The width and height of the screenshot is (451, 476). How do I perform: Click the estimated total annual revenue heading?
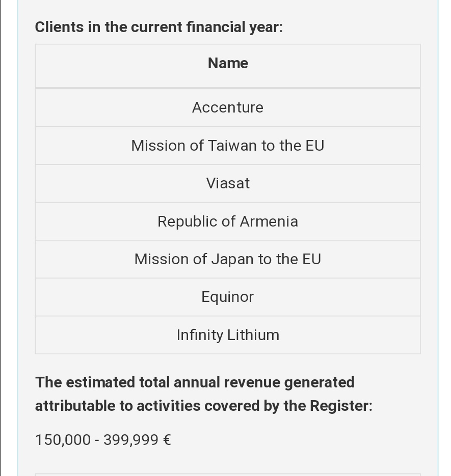tap(203, 394)
